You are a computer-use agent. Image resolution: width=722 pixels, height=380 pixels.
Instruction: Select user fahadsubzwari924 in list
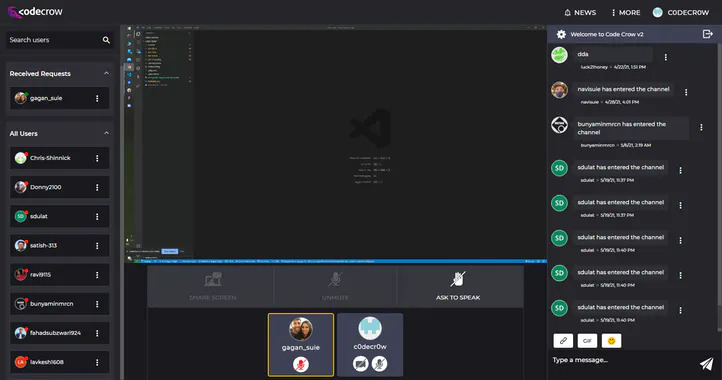59,333
